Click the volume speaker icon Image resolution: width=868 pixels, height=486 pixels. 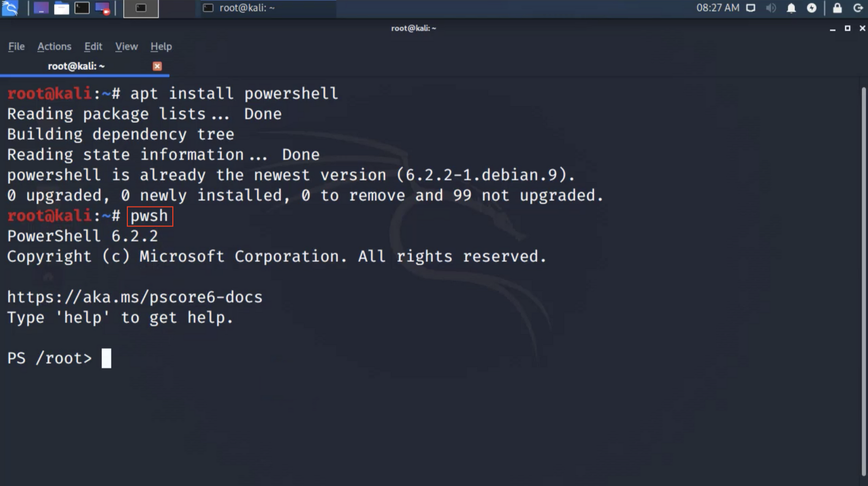click(771, 8)
